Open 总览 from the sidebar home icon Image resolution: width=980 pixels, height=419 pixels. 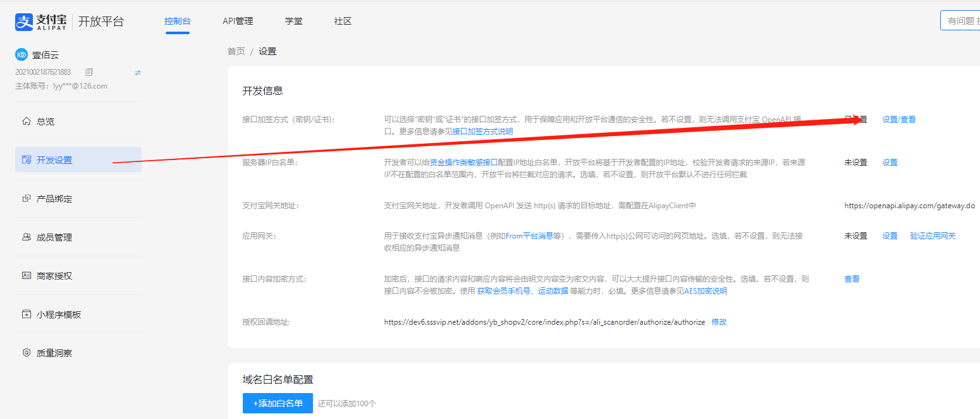(27, 121)
